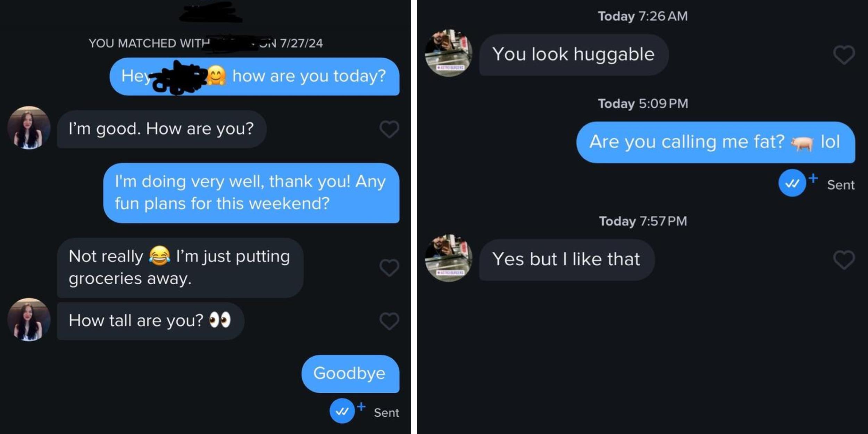Click the 'Sent' label under Goodbye
868x434 pixels.
(385, 413)
